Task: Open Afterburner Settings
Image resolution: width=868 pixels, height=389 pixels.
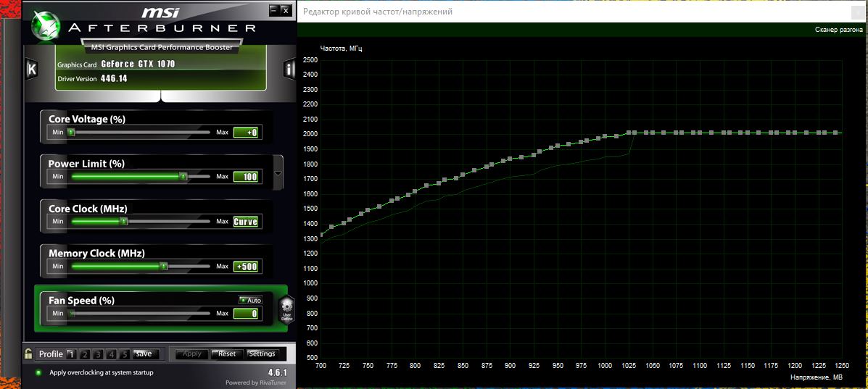Action: [262, 354]
